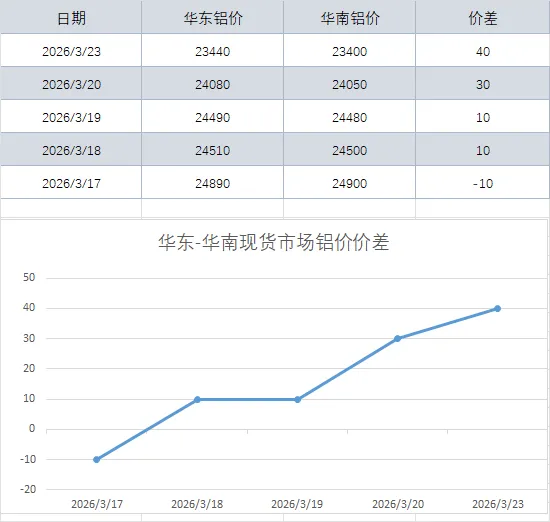Click the chart title 华东-华南现货市场铝价价差
Viewport: 550px width, 522px height.
click(274, 242)
